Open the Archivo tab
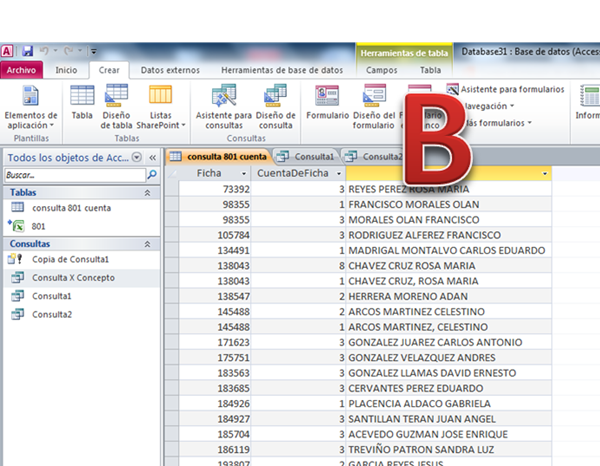This screenshot has height=466, width=600. tap(22, 70)
